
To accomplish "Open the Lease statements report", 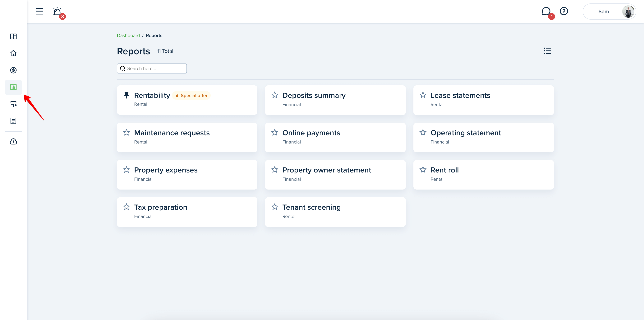I will (x=484, y=100).
